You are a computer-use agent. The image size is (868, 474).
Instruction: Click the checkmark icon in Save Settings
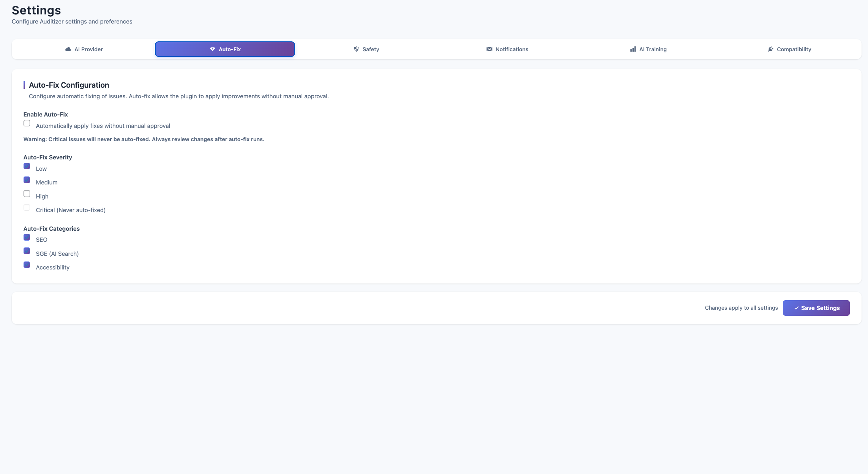point(796,308)
